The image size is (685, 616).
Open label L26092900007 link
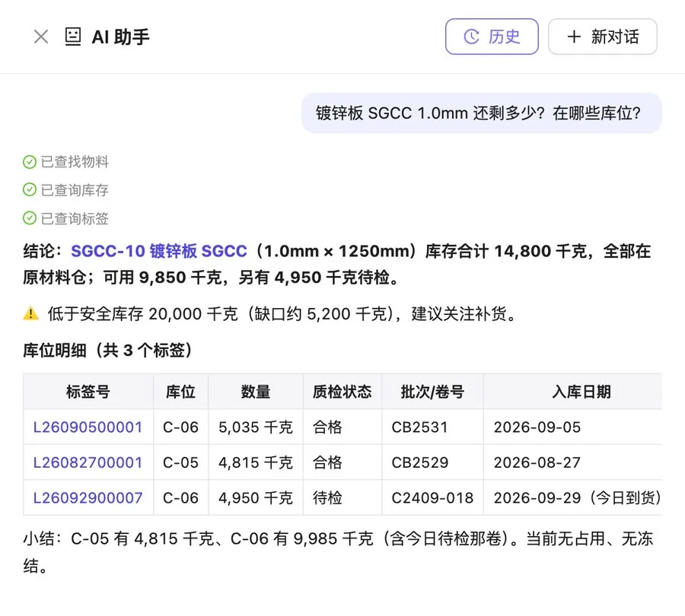(88, 497)
